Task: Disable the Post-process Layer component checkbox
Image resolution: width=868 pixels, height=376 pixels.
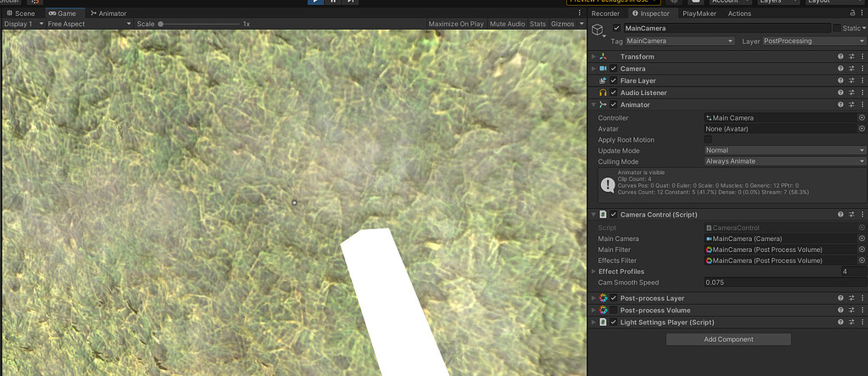Action: pos(614,299)
